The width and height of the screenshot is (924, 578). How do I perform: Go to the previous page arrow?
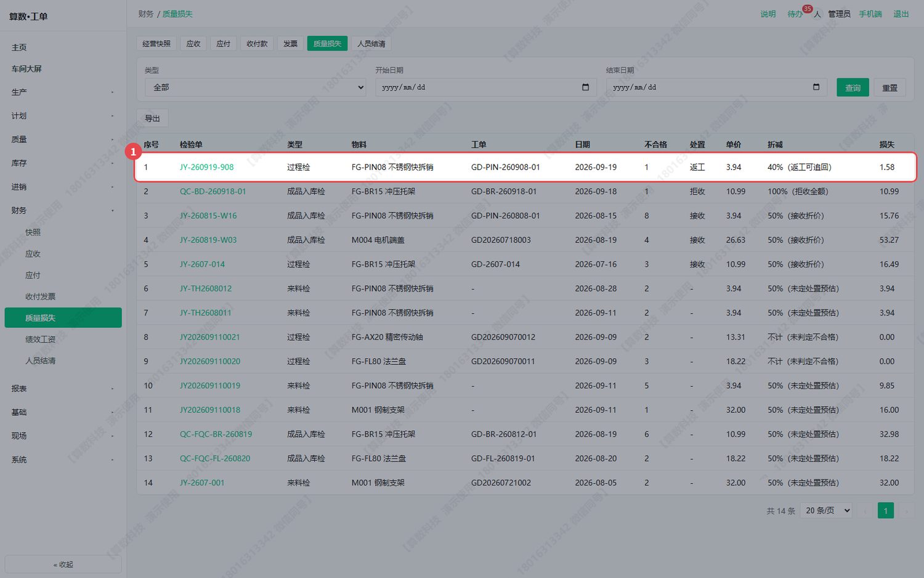coord(865,511)
